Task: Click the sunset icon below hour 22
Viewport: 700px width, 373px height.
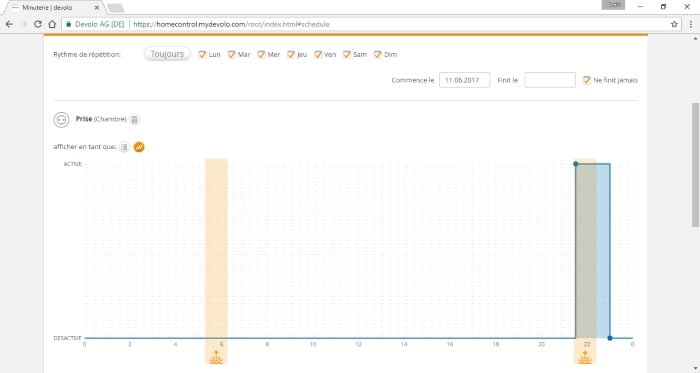Action: click(585, 357)
